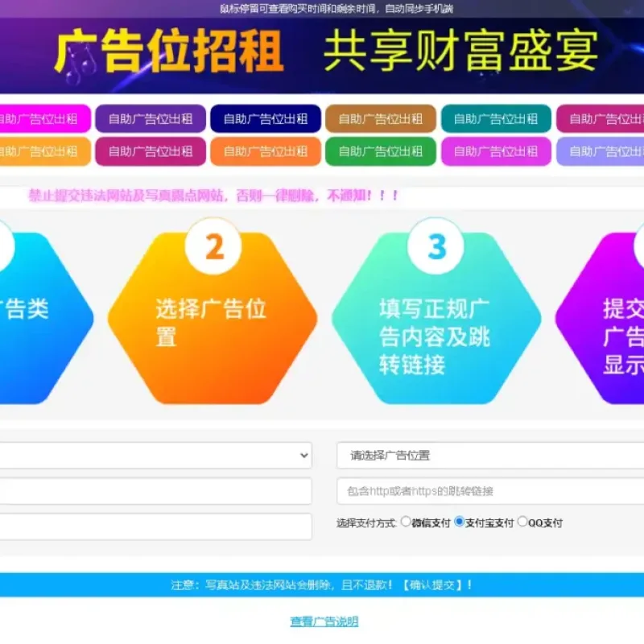Viewport: 644px width, 644px height.
Task: Click the green 自助广告位出租 ad slot button
Action: click(x=380, y=151)
